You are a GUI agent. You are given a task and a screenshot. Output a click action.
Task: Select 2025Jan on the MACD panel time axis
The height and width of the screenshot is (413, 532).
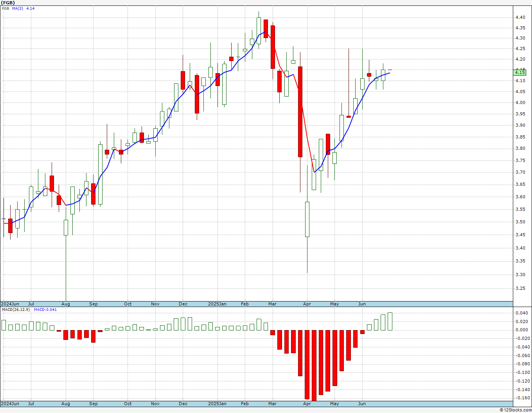217,404
